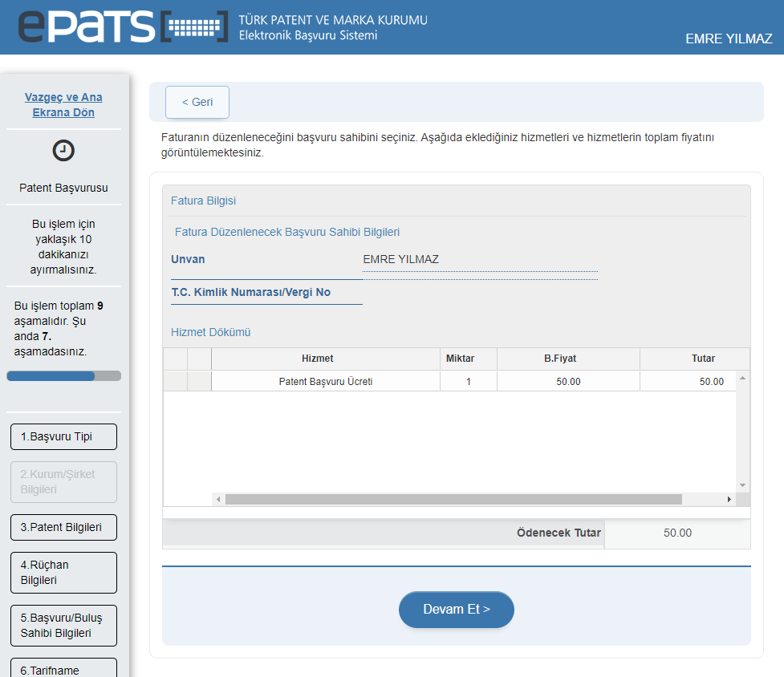Click the clock icon in sidebar

click(63, 150)
